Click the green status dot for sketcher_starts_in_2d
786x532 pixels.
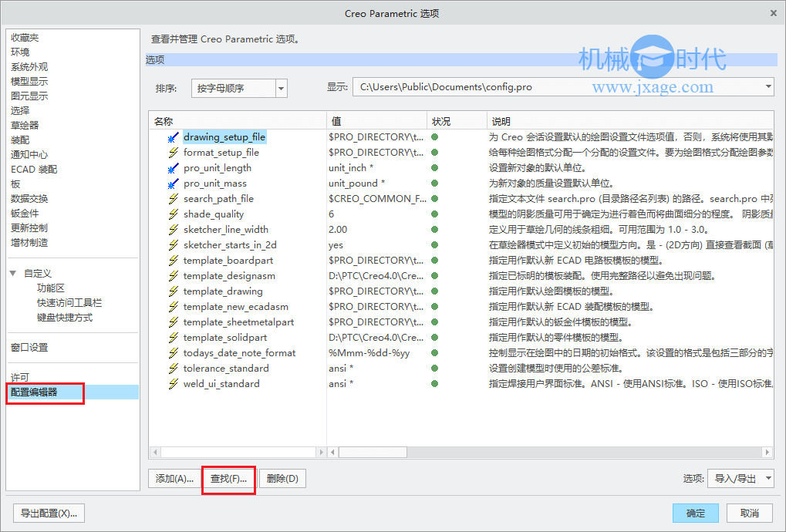tap(434, 245)
